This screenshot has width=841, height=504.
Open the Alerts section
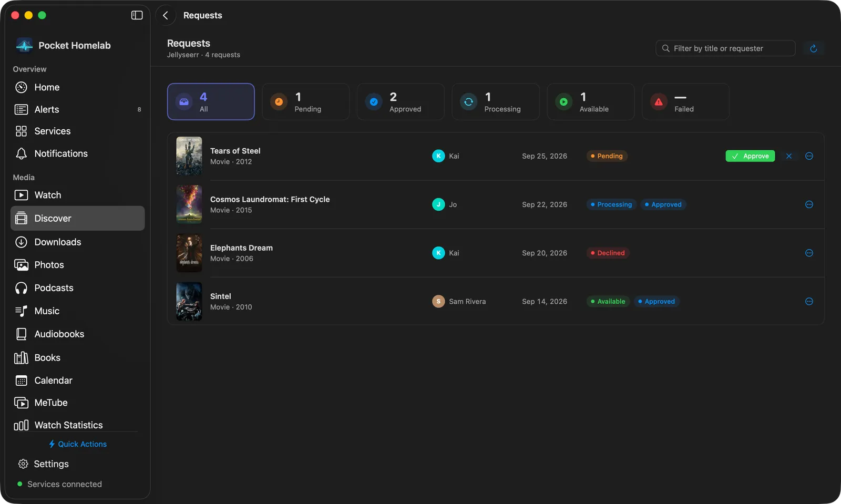[x=77, y=109]
